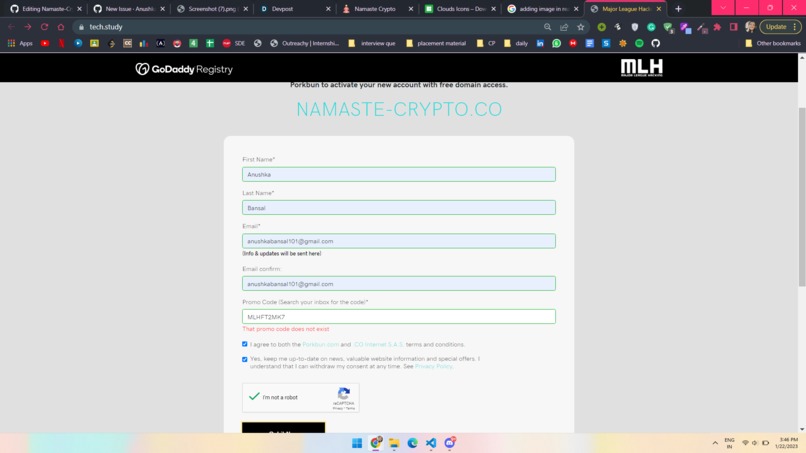Click the Update button in Chrome
Viewport: 806px width, 453px height.
[776, 27]
